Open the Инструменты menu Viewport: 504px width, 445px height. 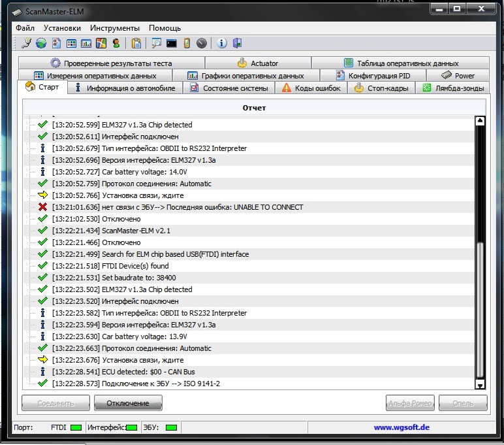(x=115, y=28)
